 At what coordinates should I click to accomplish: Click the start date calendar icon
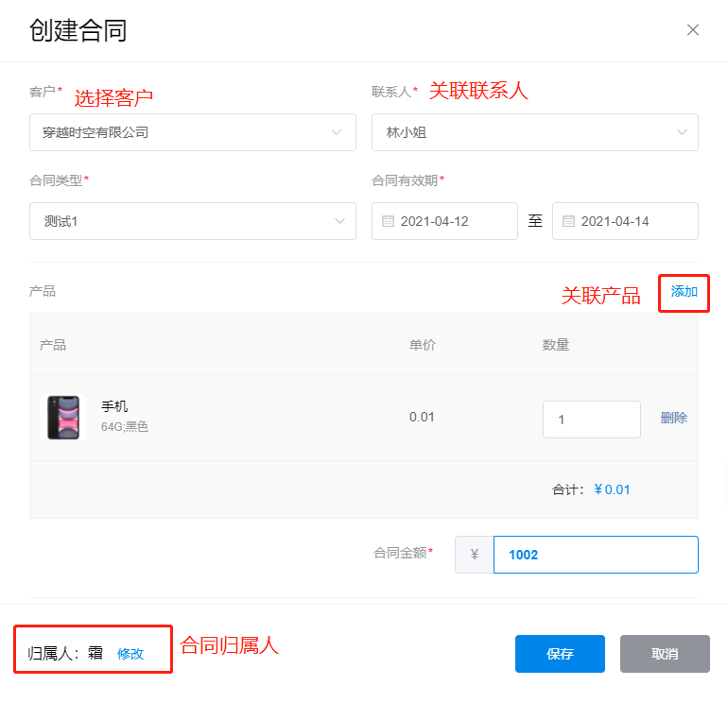(x=388, y=221)
